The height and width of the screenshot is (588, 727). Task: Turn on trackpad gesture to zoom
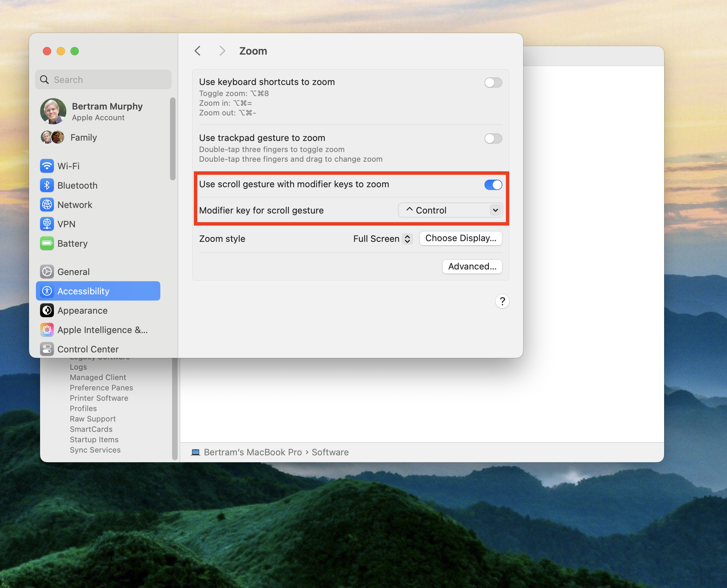(x=493, y=139)
